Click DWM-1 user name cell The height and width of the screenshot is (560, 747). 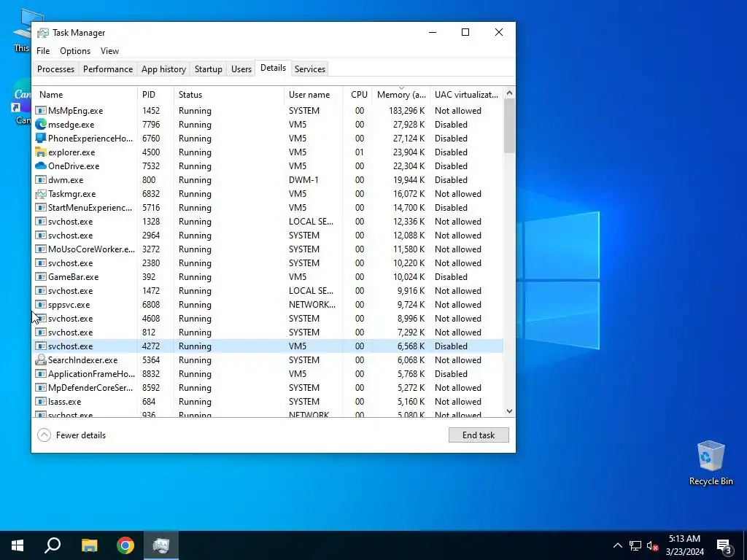303,180
